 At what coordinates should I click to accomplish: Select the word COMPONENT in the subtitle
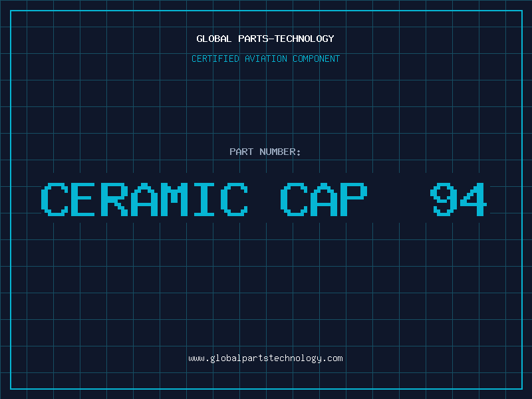(x=316, y=59)
